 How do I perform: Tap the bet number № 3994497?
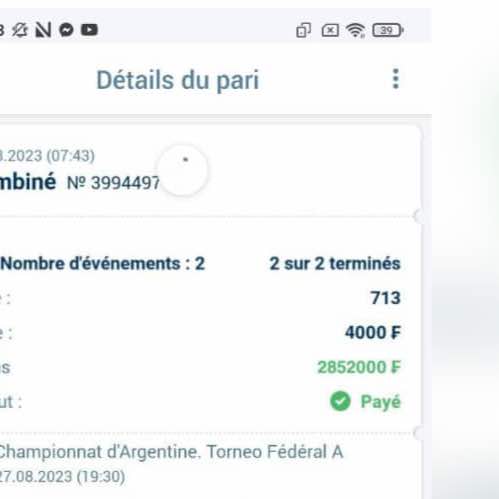113,183
